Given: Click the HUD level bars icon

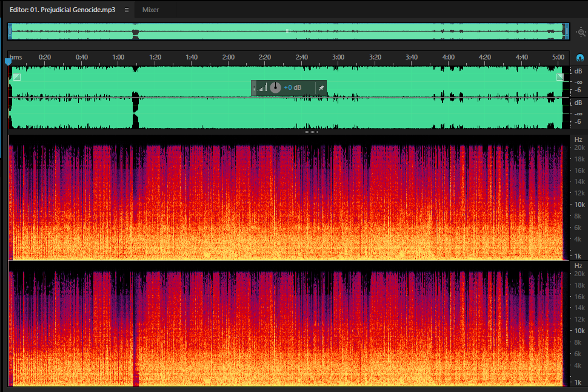Looking at the screenshot, I should tap(262, 88).
